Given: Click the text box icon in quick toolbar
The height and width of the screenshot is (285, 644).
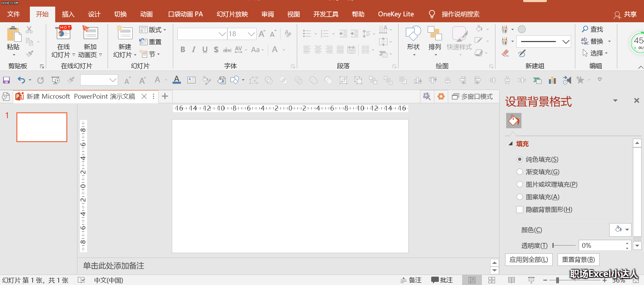Looking at the screenshot, I should tap(191, 80).
